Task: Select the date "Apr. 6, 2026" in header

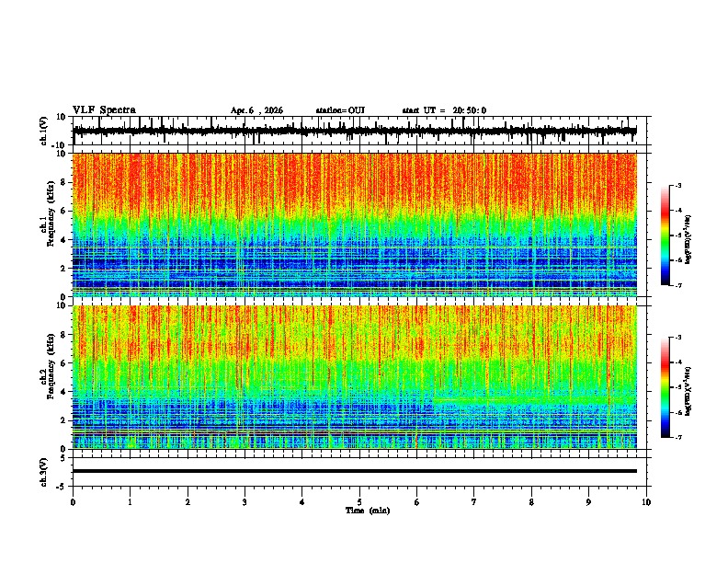Action: (256, 110)
